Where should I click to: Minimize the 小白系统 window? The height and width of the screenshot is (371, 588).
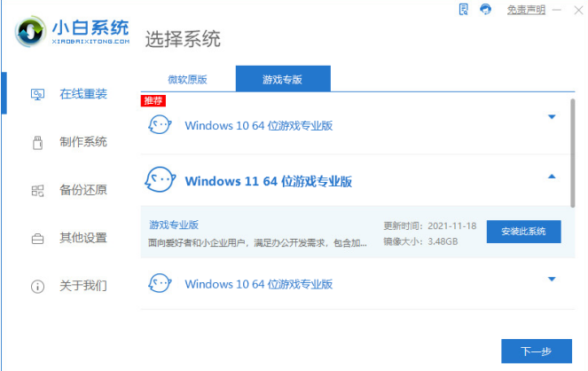click(557, 10)
